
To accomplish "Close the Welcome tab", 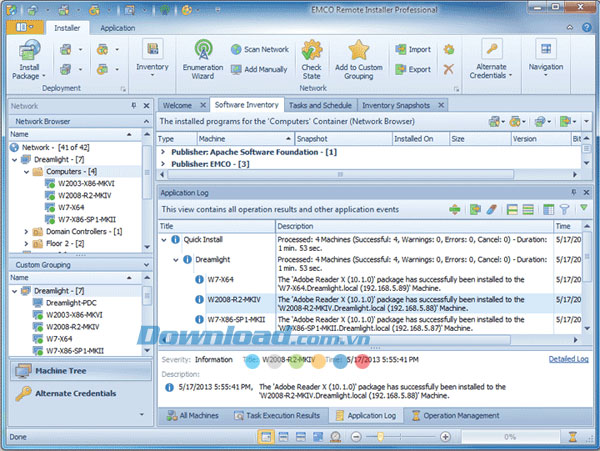I will 203,105.
